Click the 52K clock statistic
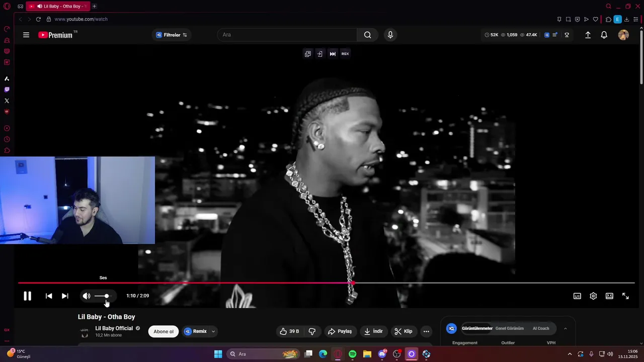Viewport: 644px width, 362px height. click(491, 35)
